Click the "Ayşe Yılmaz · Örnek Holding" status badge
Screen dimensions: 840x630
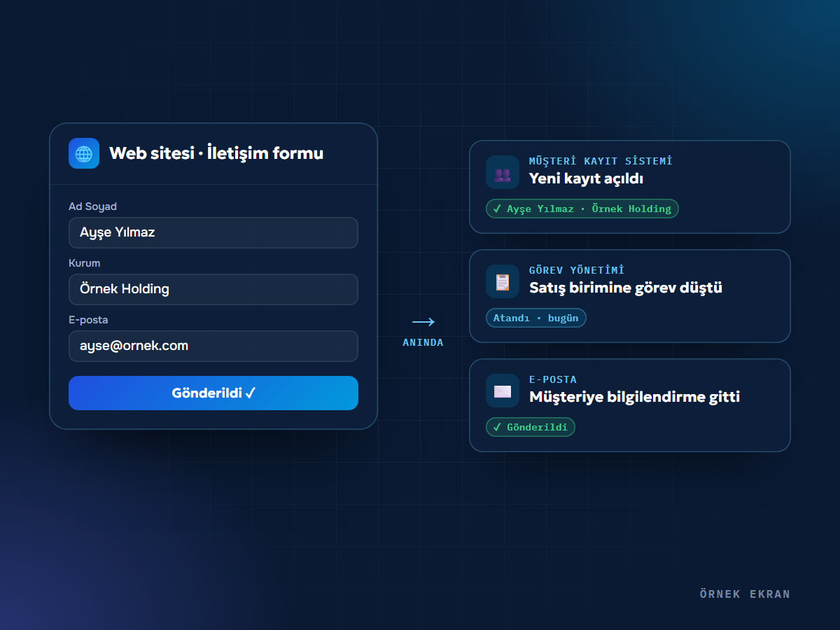[582, 209]
